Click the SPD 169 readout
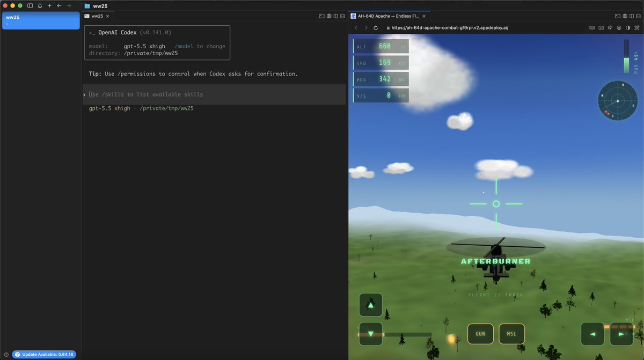This screenshot has height=360, width=644. coord(380,63)
